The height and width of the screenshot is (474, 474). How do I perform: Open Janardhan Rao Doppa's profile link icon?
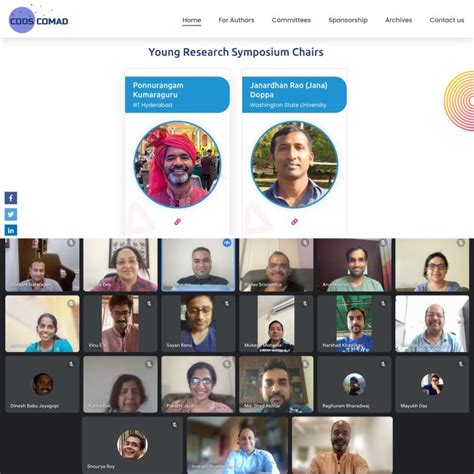294,222
